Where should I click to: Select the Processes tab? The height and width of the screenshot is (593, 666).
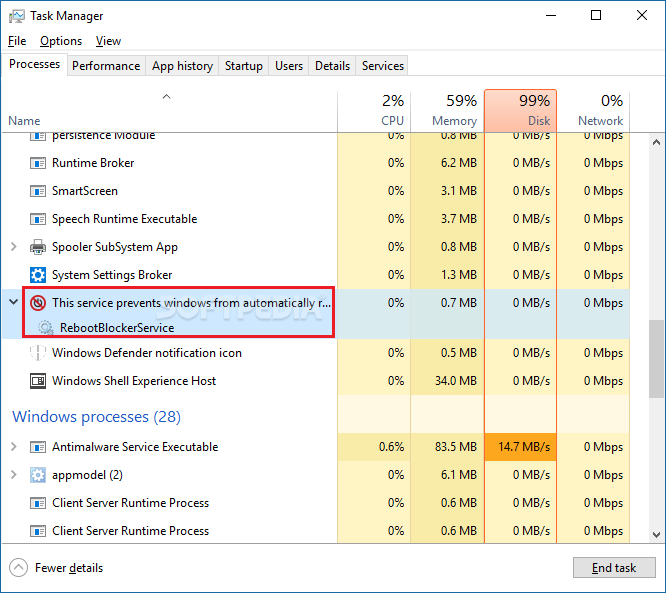coord(34,65)
